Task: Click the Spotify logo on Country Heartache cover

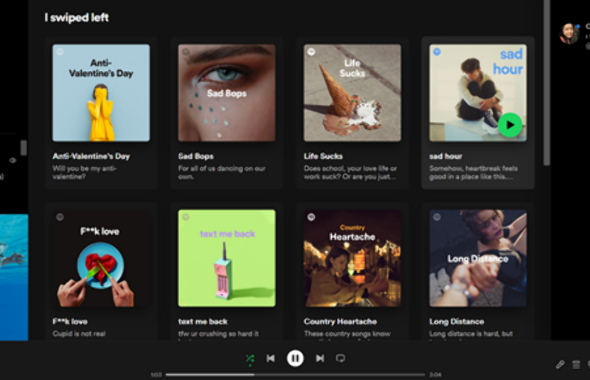Action: [311, 217]
